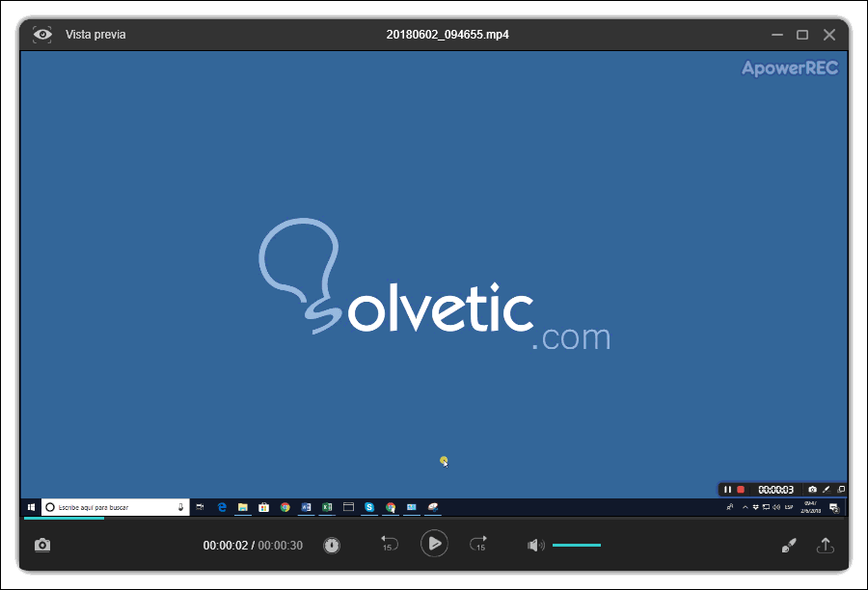Play the video
This screenshot has height=590, width=868.
click(435, 544)
